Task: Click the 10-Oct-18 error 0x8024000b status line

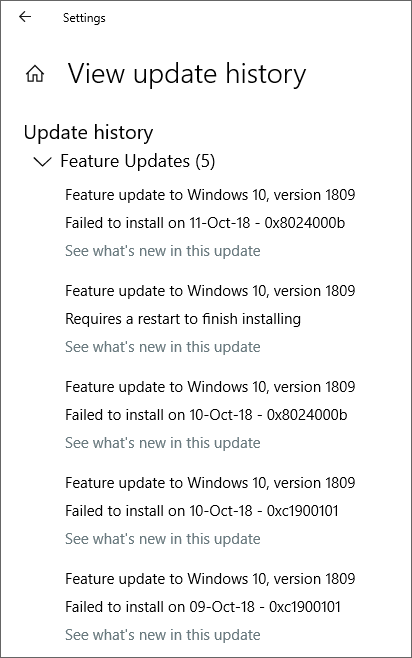Action: pyautogui.click(x=206, y=415)
